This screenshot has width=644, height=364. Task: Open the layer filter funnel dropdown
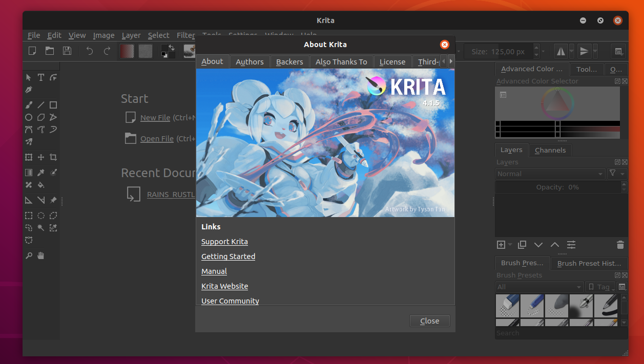coord(617,174)
